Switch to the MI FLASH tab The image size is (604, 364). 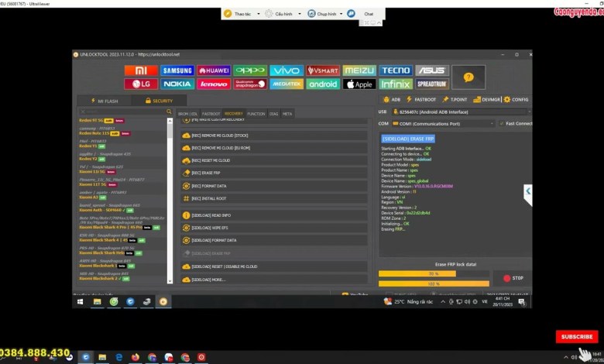105,101
